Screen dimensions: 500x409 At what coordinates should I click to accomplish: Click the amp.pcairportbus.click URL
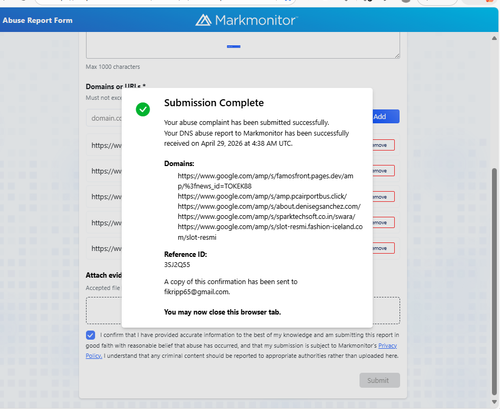[262, 196]
